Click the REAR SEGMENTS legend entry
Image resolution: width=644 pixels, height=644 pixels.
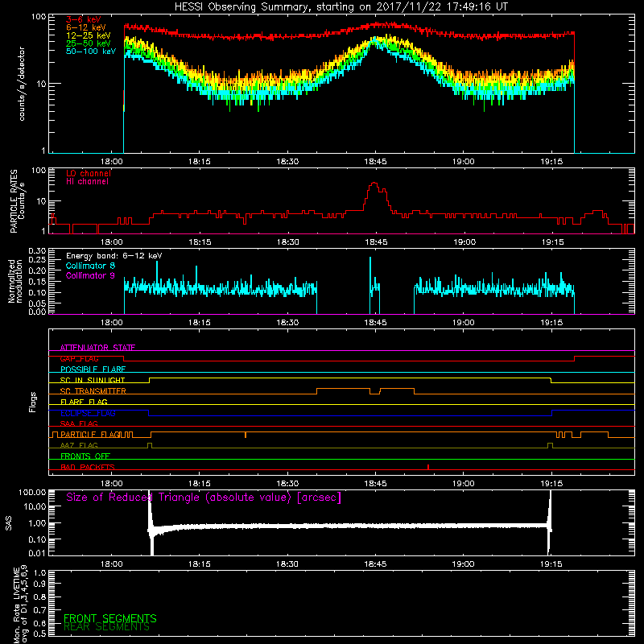[x=106, y=627]
